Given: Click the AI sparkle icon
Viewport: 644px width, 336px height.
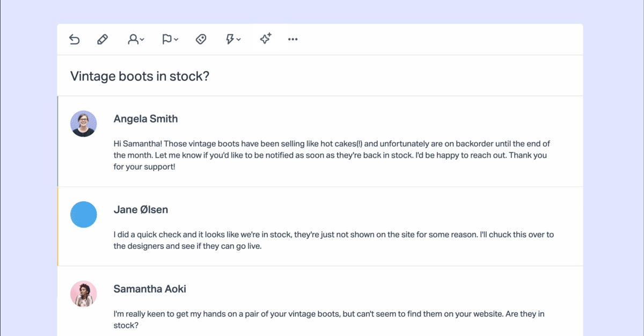Looking at the screenshot, I should pos(266,39).
